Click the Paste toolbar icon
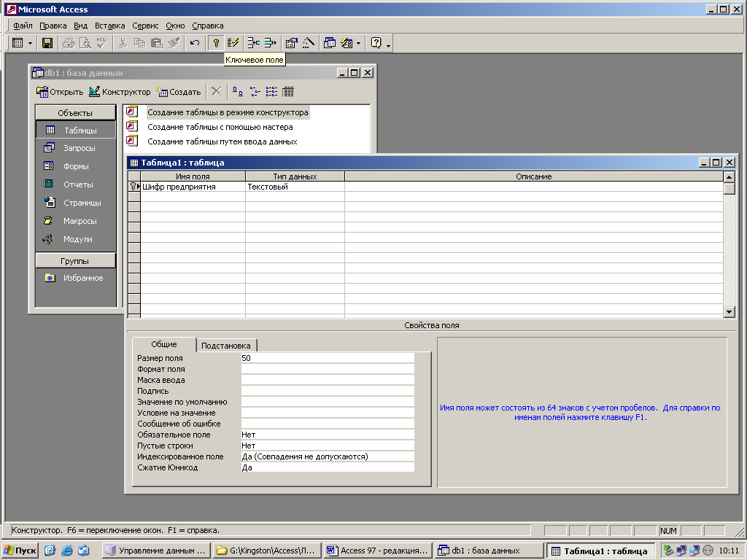Screen dimensions: 747x560 [x=156, y=43]
